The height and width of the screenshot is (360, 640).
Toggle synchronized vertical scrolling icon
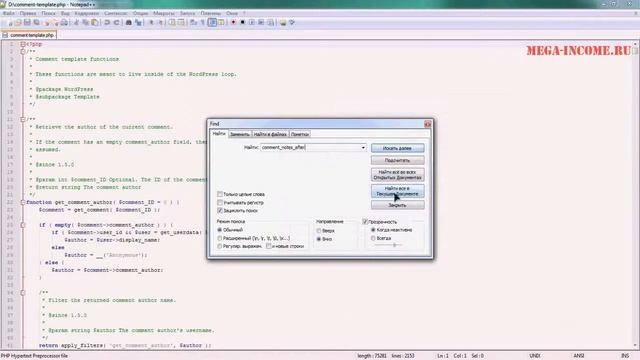[172, 23]
